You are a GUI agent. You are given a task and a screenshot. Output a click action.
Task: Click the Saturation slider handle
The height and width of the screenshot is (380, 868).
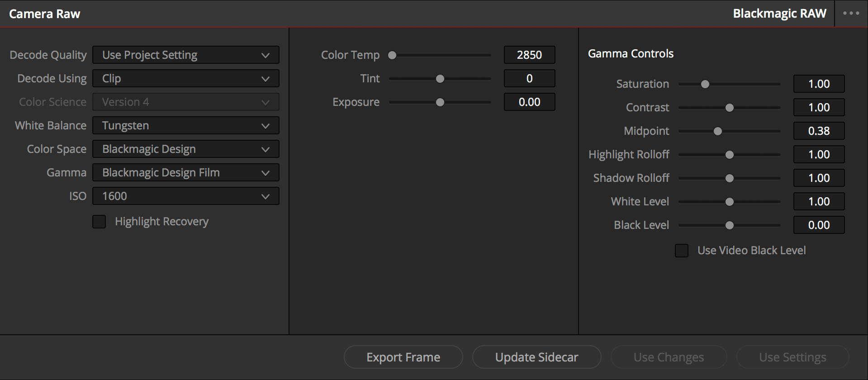pos(705,84)
